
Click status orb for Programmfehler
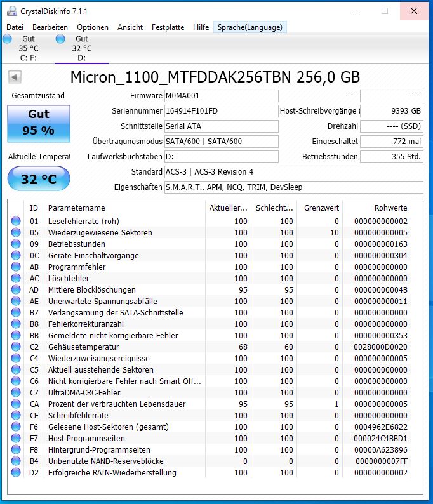click(x=16, y=267)
